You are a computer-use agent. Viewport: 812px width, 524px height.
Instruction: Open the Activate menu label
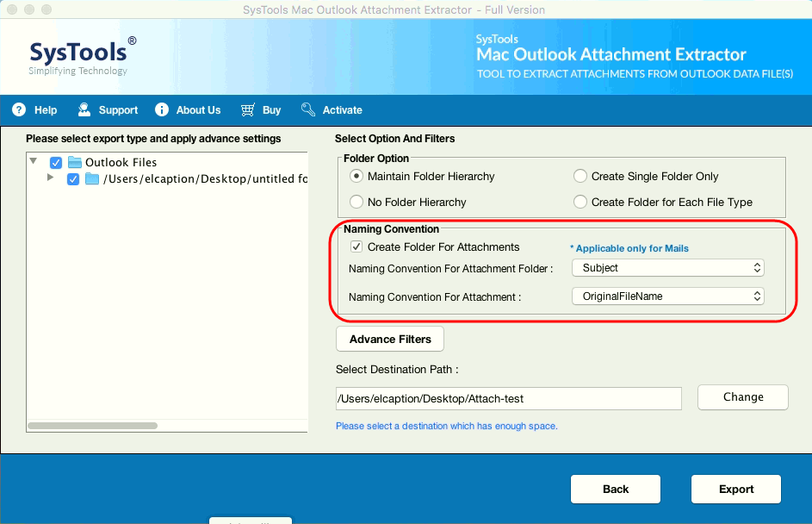point(343,109)
